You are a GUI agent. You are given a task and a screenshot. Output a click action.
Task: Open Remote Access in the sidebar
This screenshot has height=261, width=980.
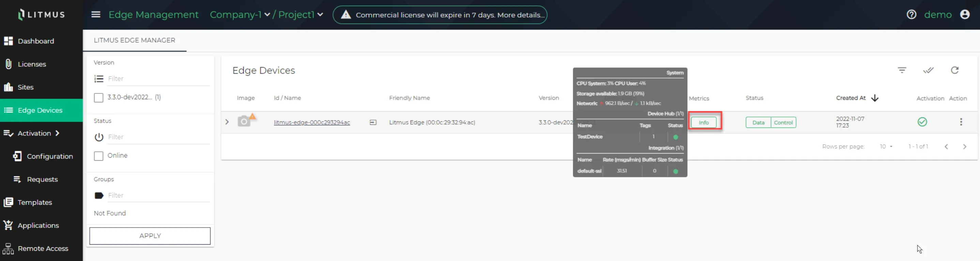coord(42,248)
